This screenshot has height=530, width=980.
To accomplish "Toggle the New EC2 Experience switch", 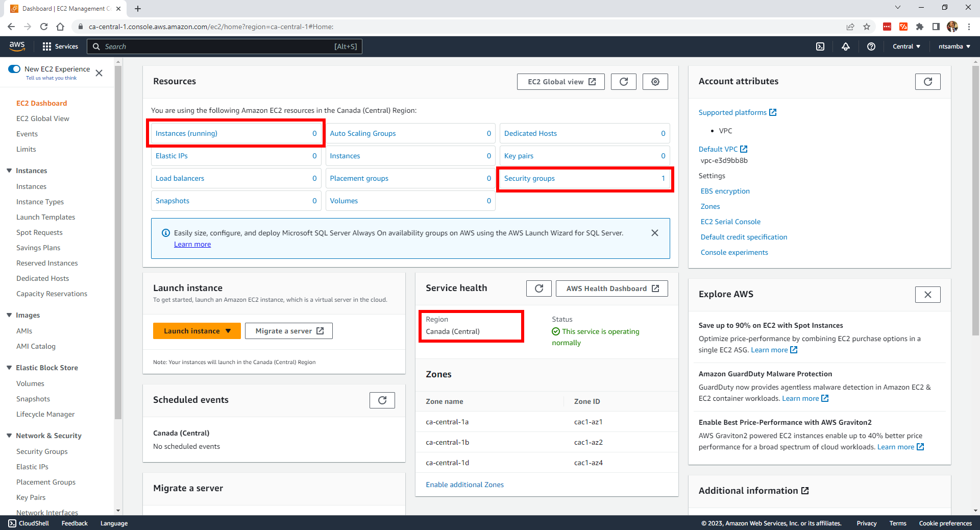I will click(14, 69).
